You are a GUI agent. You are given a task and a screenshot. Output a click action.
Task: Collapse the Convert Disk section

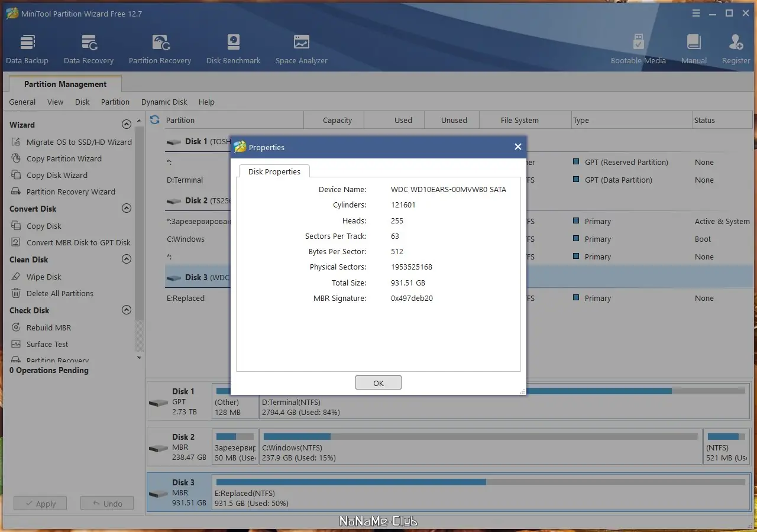tap(126, 209)
